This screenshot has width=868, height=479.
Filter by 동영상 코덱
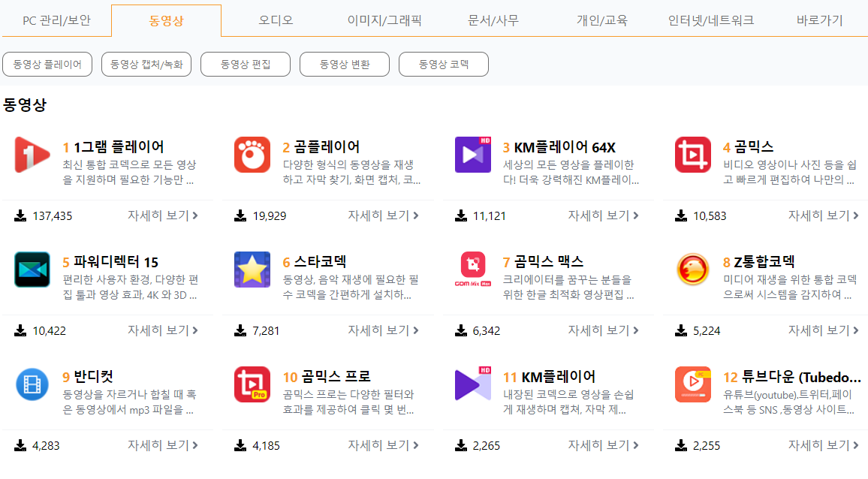coord(444,65)
